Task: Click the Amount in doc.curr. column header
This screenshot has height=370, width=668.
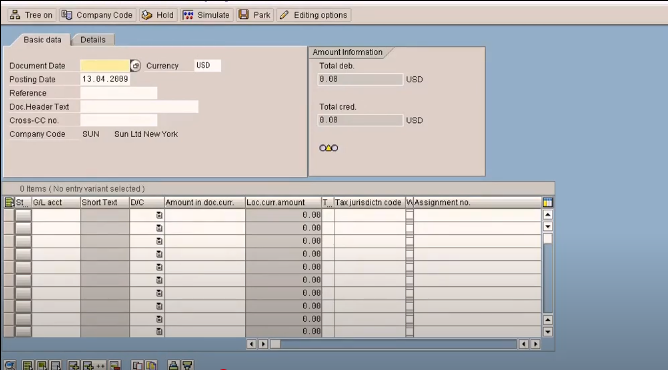Action: coord(204,202)
